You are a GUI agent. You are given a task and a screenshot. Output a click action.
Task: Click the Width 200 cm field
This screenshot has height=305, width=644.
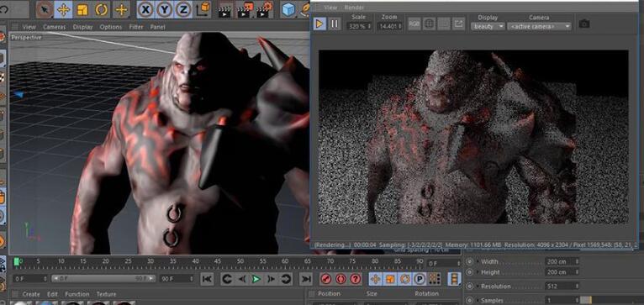(562, 261)
